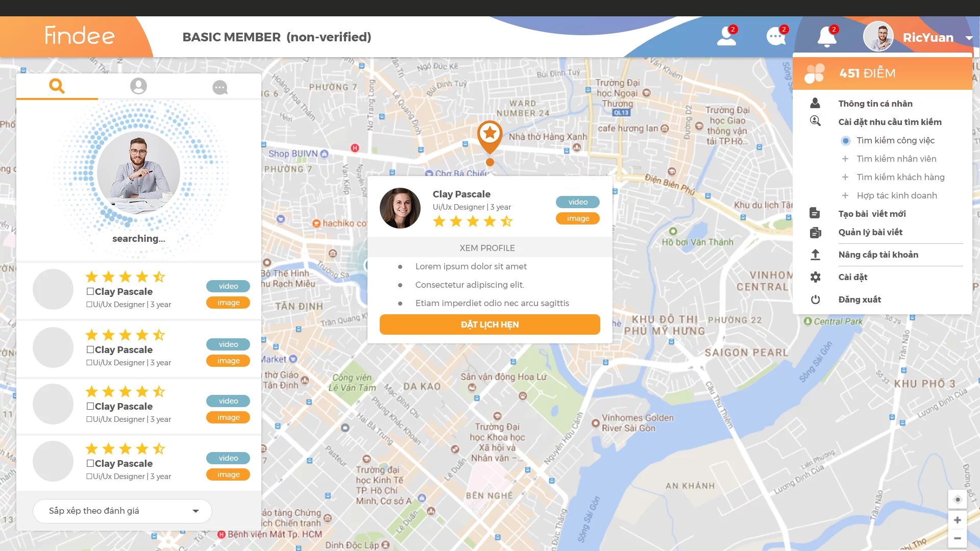Screen dimensions: 980x551
Task: Click the upload icon beside Nâng cấp tài khoản
Action: tap(815, 255)
